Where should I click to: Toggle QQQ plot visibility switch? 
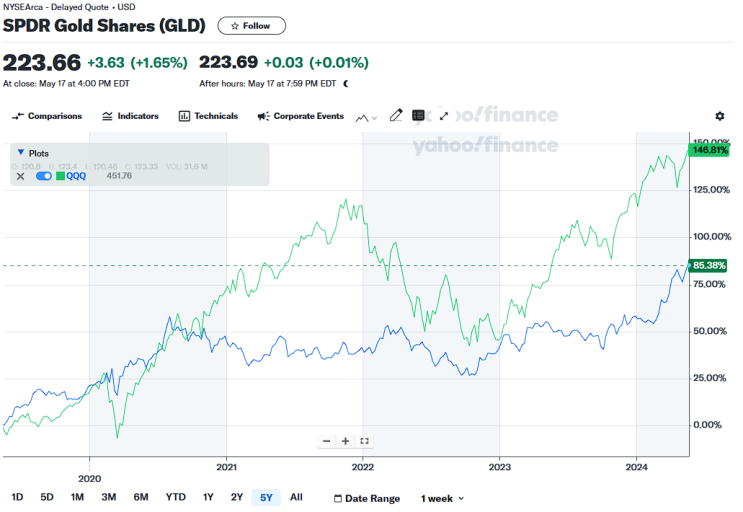(x=44, y=176)
